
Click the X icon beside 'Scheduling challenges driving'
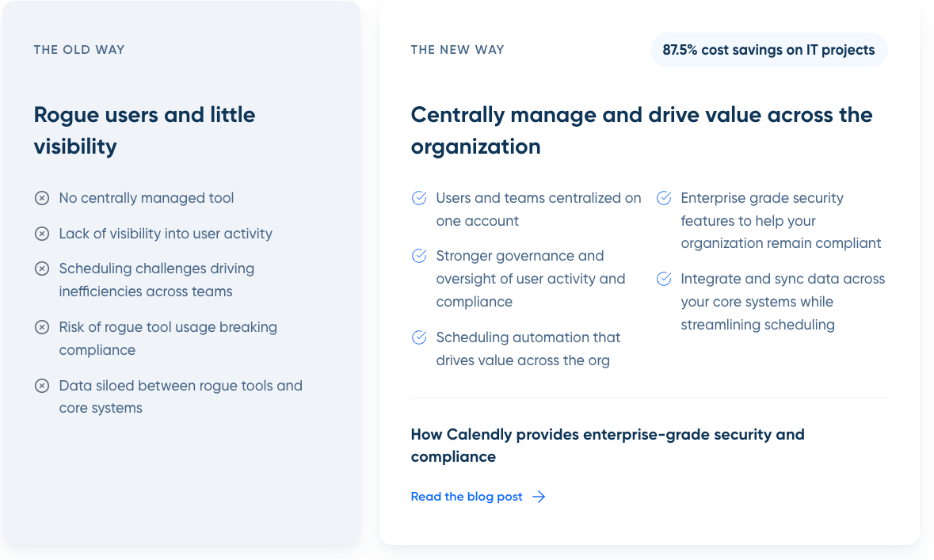(42, 269)
